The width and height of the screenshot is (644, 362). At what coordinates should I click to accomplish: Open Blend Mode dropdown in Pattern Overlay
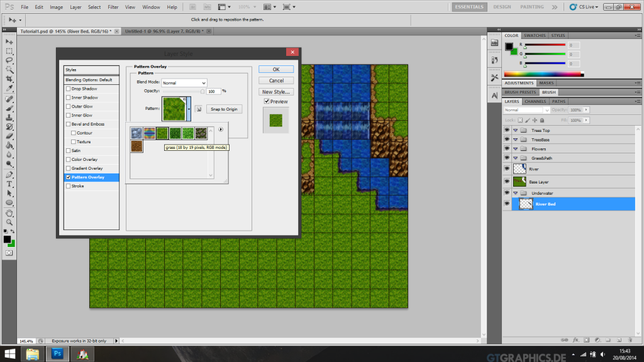[x=184, y=83]
